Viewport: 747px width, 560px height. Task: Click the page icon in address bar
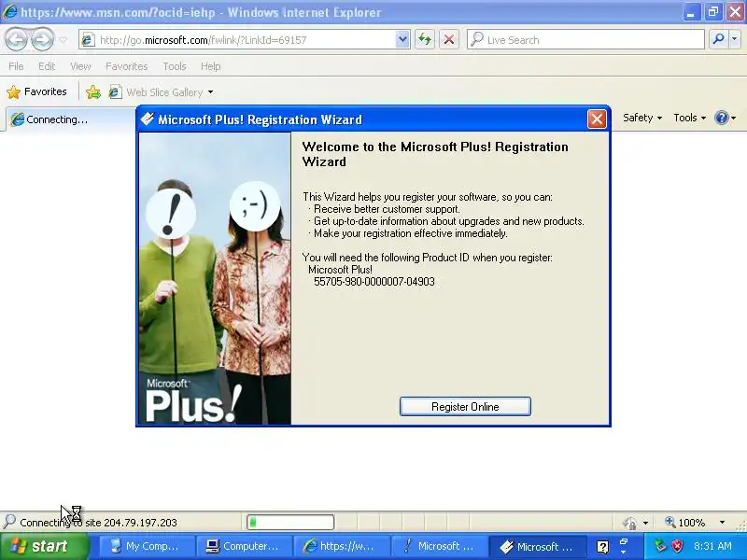pyautogui.click(x=87, y=40)
